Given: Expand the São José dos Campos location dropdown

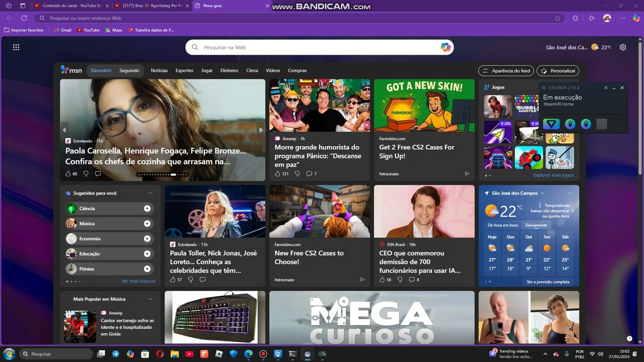Looking at the screenshot, I should point(542,193).
